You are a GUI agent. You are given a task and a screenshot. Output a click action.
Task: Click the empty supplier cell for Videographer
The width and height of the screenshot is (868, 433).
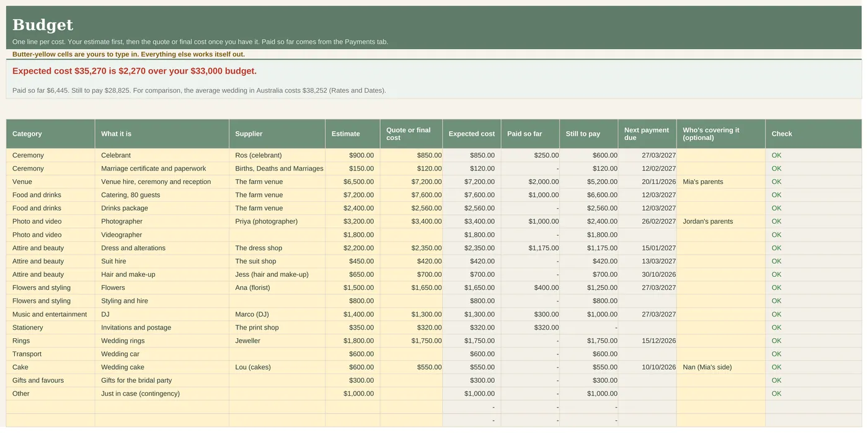[277, 235]
